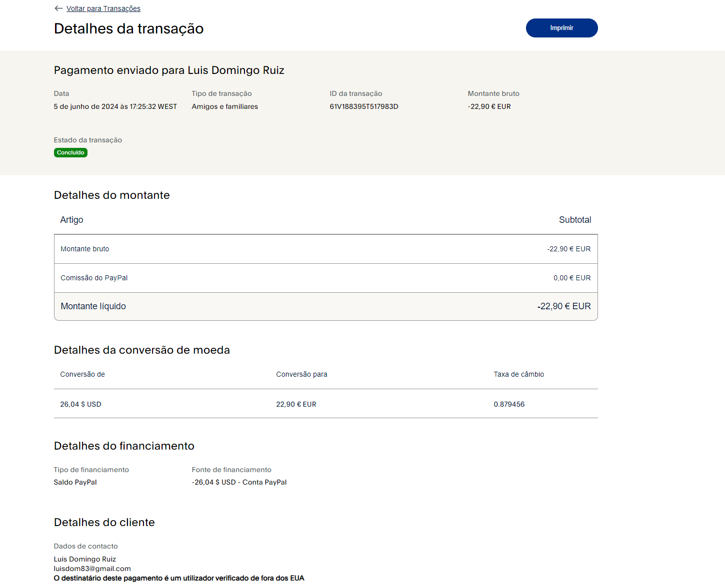The image size is (725, 588).
Task: Click the Montante bruto row label in table
Action: point(84,249)
